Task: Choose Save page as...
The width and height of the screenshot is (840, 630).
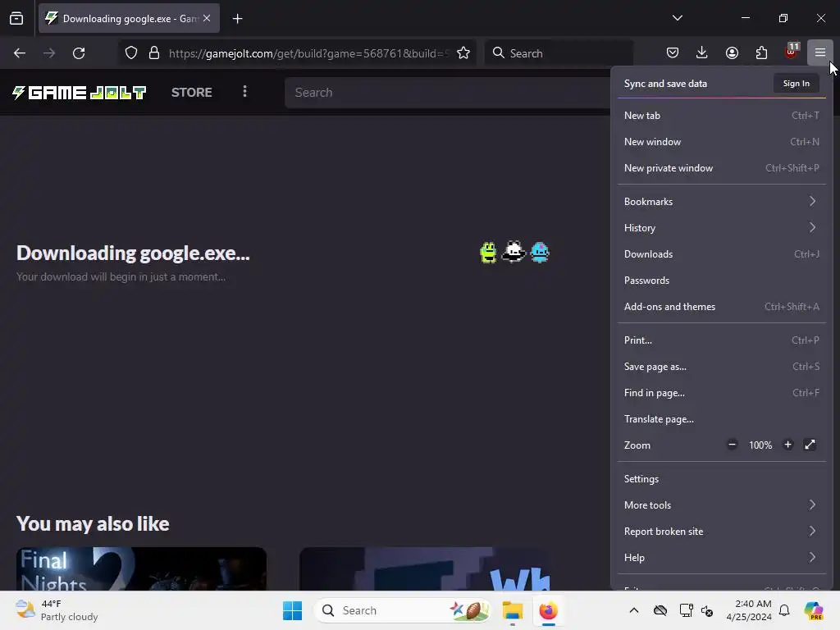Action: [722, 367]
